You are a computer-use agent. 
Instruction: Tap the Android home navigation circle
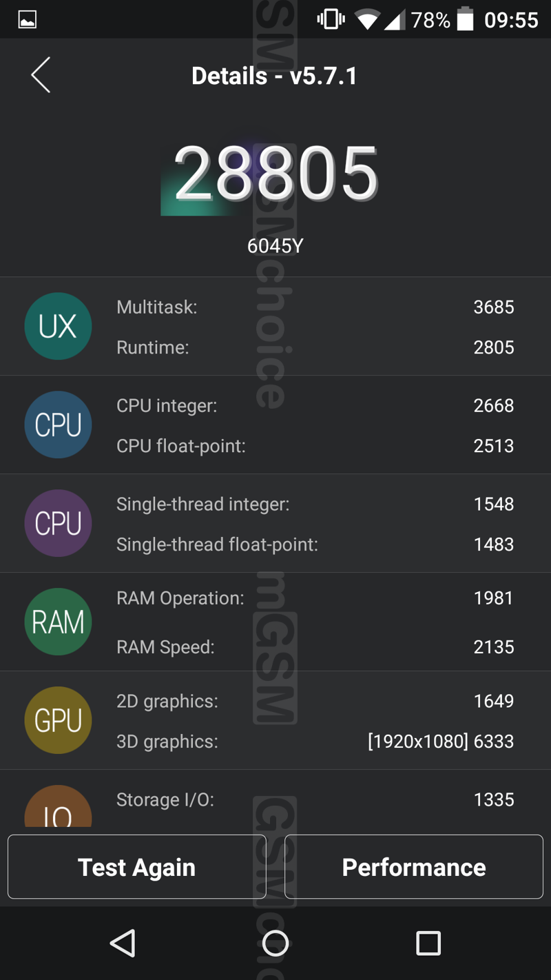pos(275,943)
